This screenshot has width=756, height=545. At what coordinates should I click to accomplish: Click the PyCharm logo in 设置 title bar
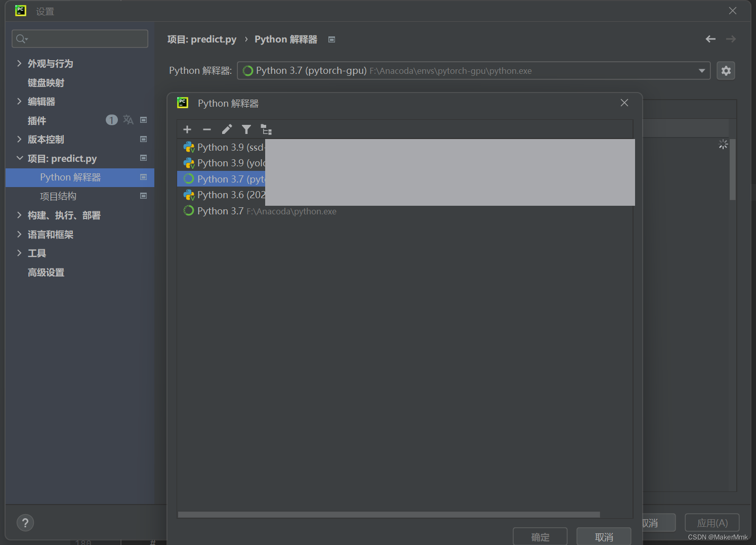coord(21,11)
